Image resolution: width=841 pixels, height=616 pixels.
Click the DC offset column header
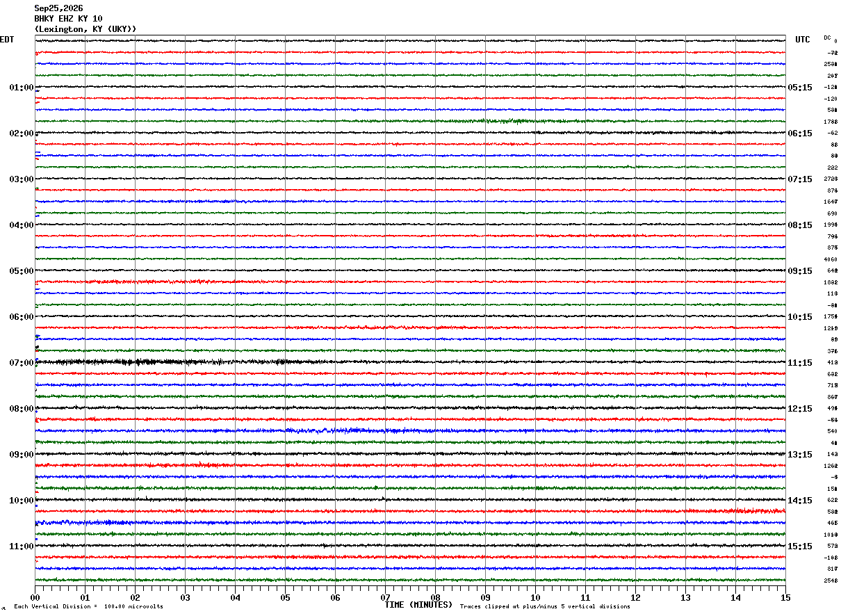pyautogui.click(x=828, y=38)
